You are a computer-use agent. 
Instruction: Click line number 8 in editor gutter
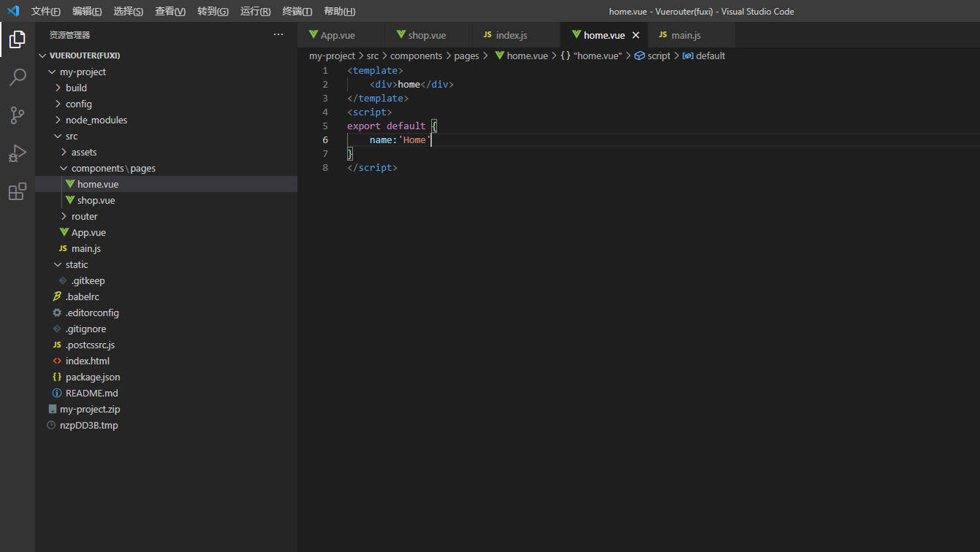[325, 167]
